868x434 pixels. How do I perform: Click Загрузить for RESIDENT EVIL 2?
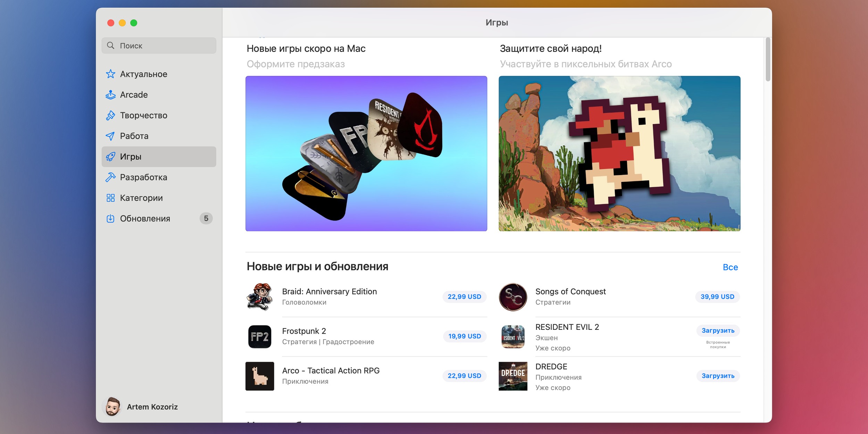coord(718,331)
